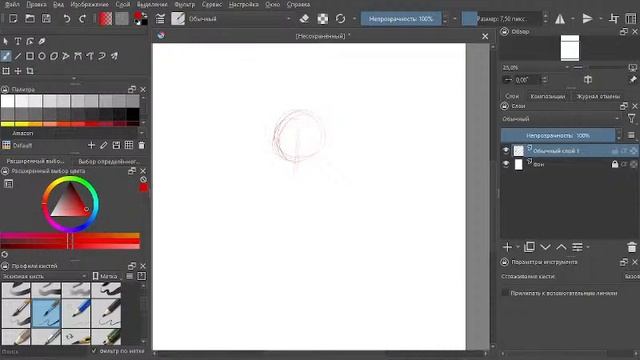Toggle lock on the Фон layer
Viewport: 640px width, 360px height.
coord(615,164)
